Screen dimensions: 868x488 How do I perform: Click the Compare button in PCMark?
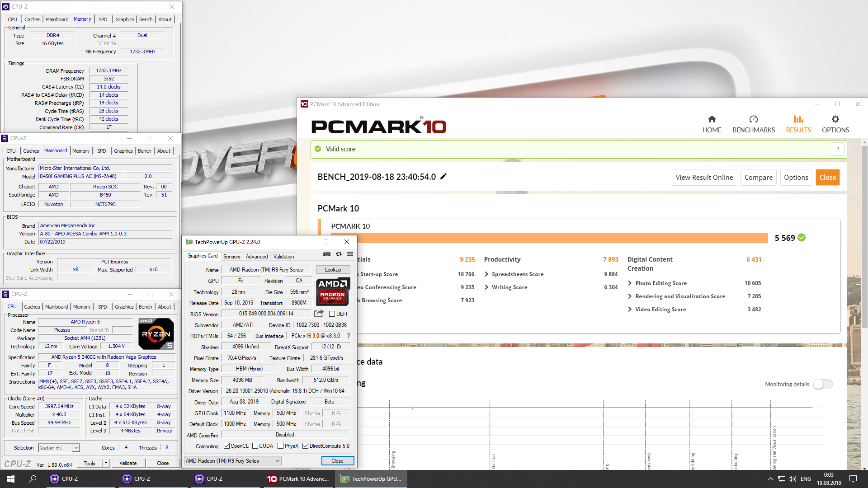click(758, 178)
